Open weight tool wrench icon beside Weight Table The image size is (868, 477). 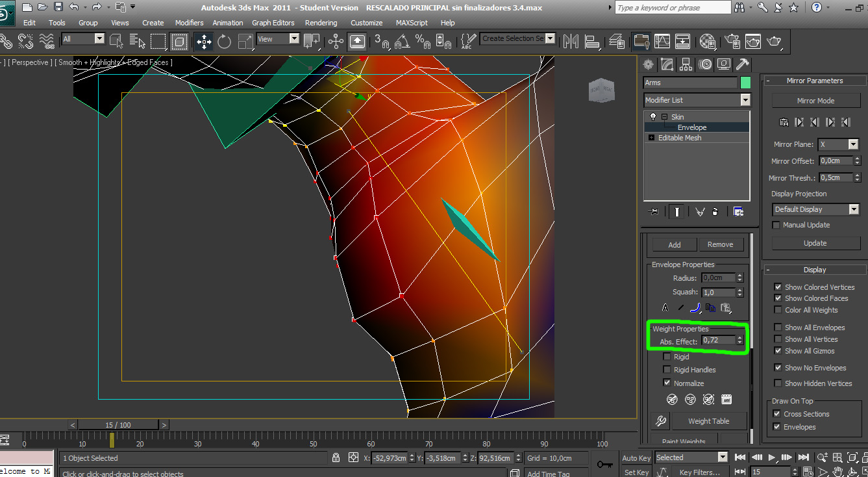tap(661, 421)
